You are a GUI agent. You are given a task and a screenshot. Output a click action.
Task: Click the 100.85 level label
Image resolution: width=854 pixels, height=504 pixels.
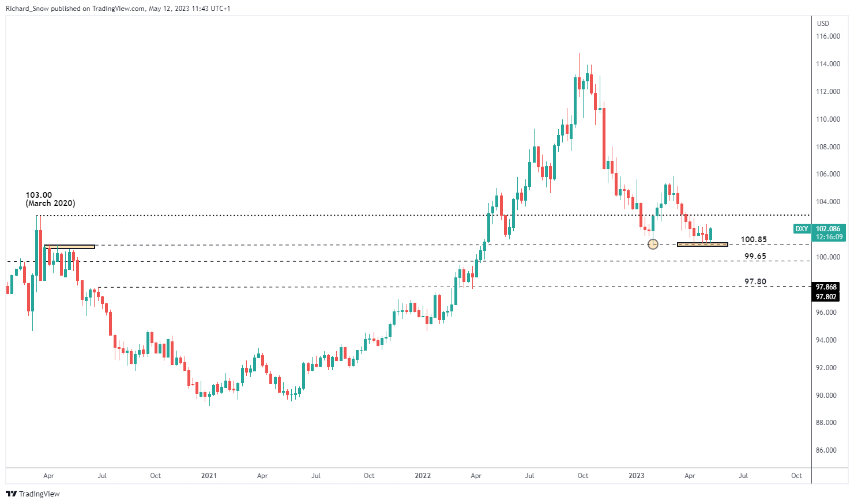pyautogui.click(x=754, y=239)
